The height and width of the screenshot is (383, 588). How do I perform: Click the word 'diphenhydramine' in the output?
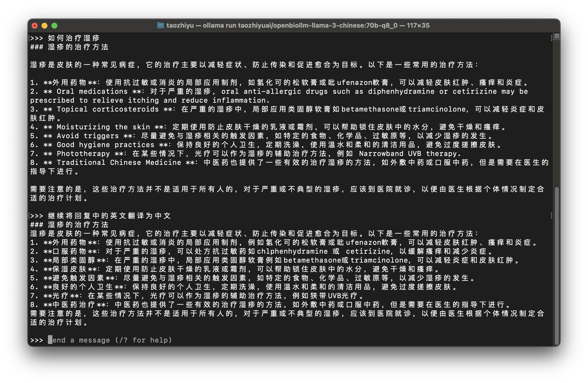tap(401, 91)
